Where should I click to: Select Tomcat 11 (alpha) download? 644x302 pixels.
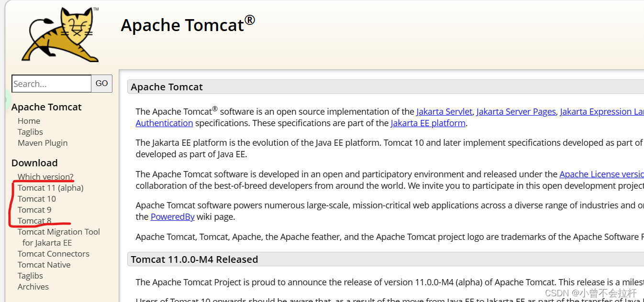[51, 188]
